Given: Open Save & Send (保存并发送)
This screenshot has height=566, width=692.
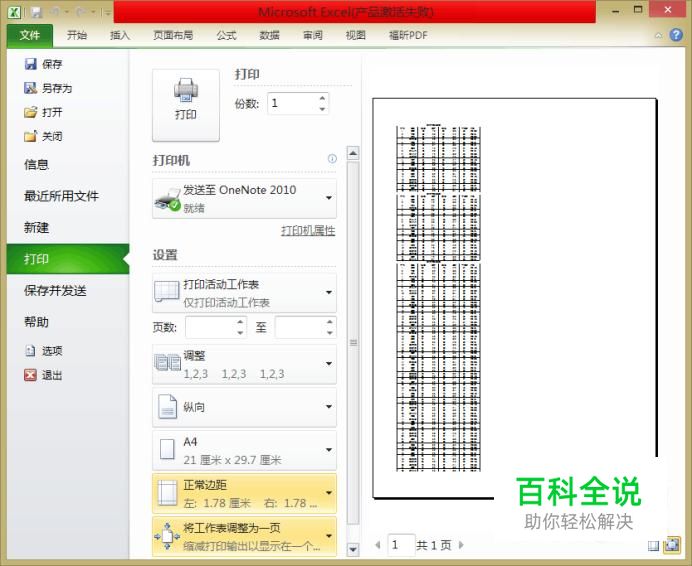Looking at the screenshot, I should coord(55,291).
